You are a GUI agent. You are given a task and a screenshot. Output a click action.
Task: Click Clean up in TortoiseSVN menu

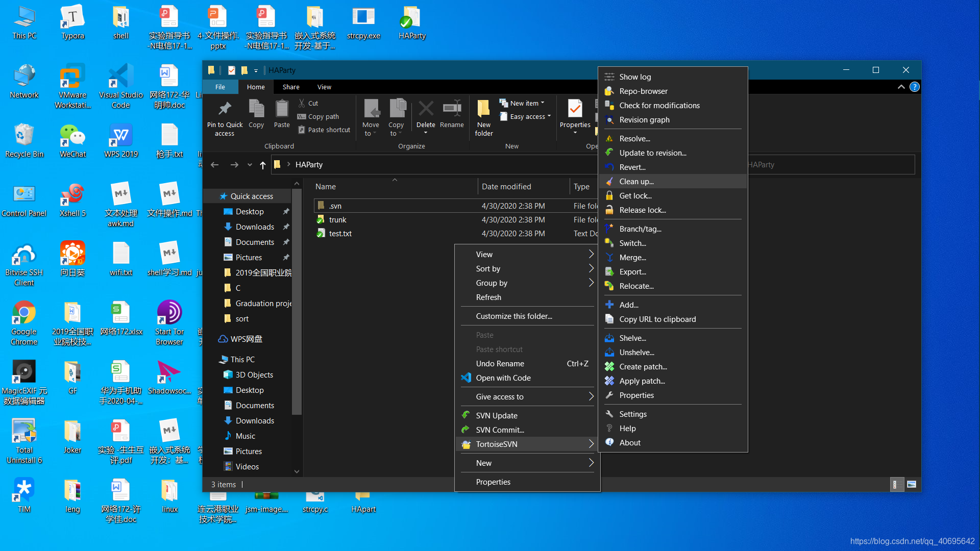tap(636, 181)
